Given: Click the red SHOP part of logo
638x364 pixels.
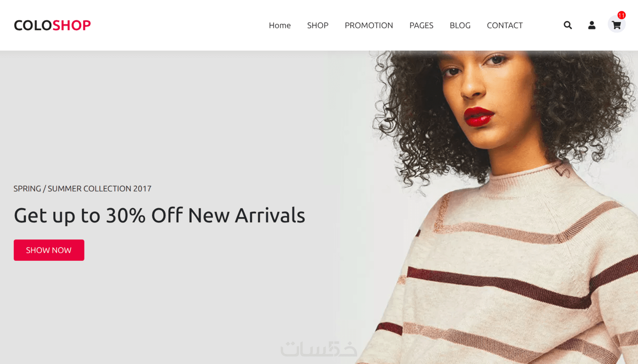Looking at the screenshot, I should (72, 25).
